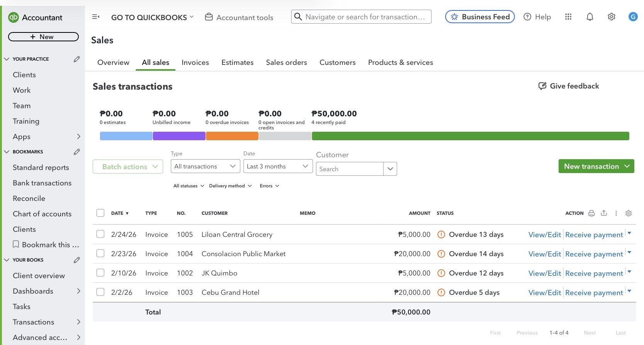Click the Customer search field

(350, 169)
